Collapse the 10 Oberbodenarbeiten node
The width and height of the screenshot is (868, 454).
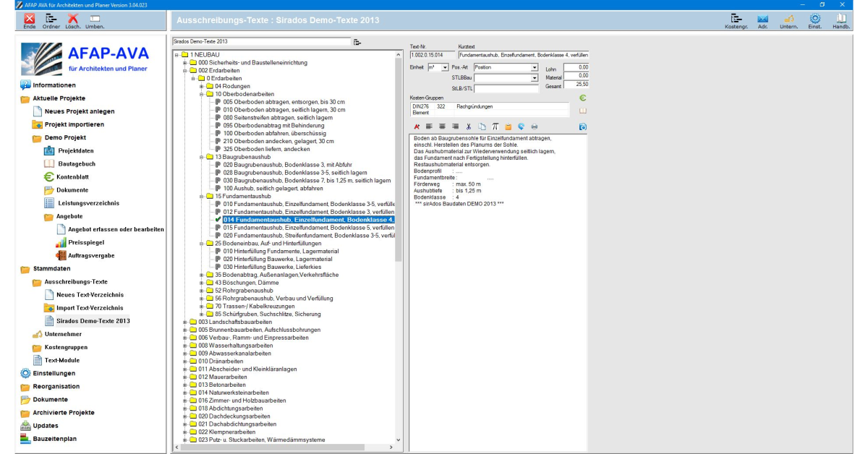pyautogui.click(x=201, y=93)
